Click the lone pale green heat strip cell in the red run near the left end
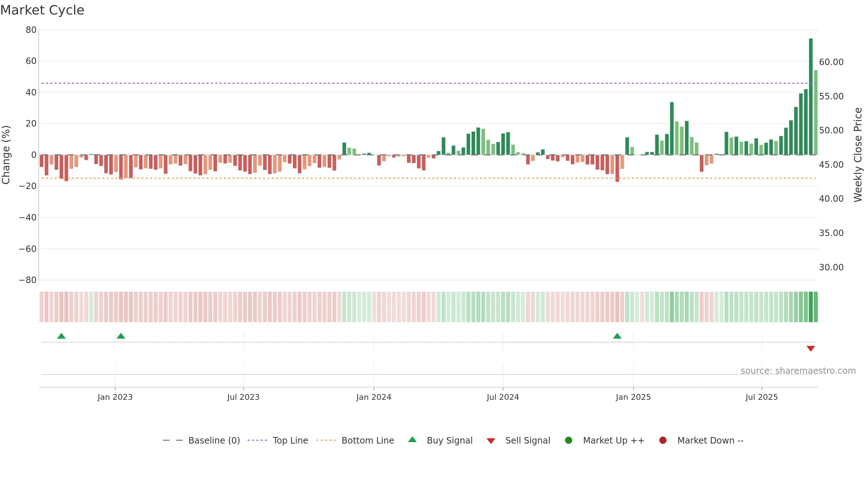868x488 pixels. pos(91,307)
